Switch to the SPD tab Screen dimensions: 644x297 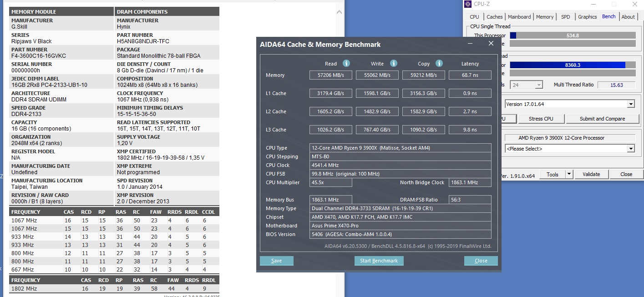pyautogui.click(x=565, y=17)
